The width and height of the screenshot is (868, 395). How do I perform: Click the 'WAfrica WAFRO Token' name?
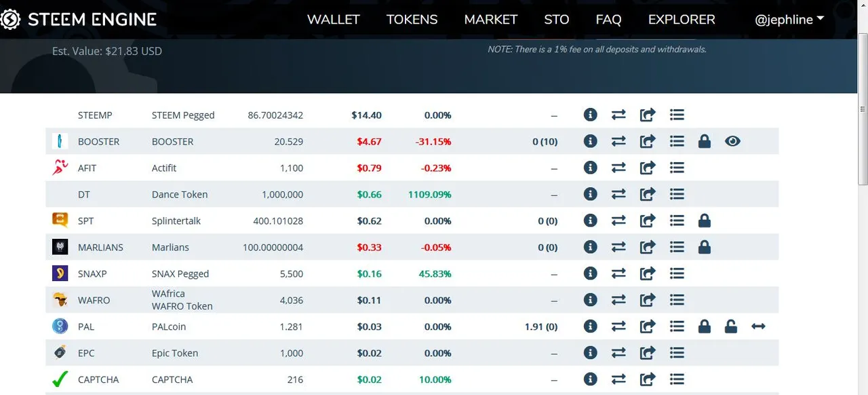[182, 300]
